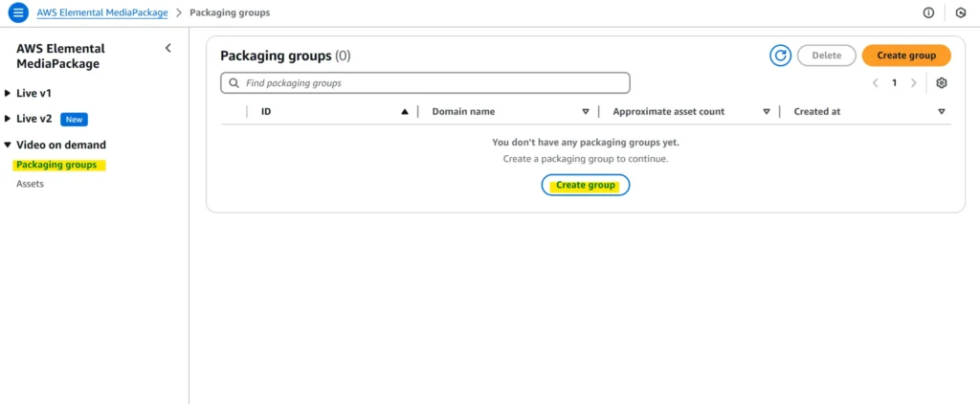
Task: Click the New badge beside Live v2
Action: point(75,119)
